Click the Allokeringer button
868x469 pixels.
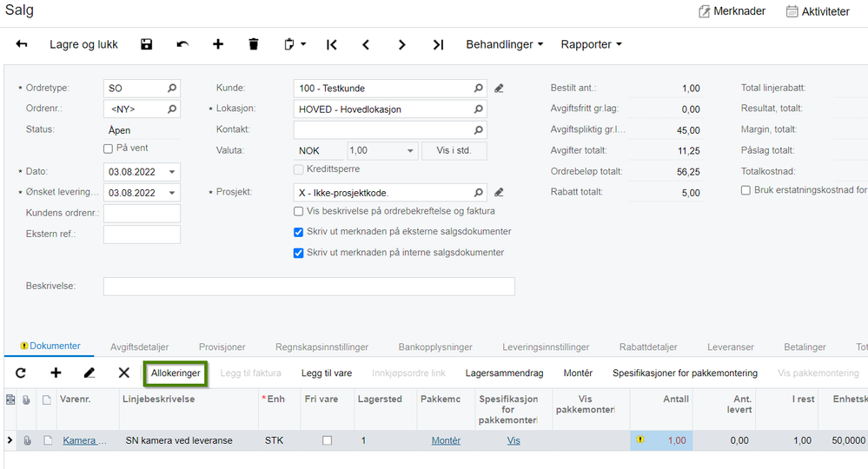[x=176, y=373]
